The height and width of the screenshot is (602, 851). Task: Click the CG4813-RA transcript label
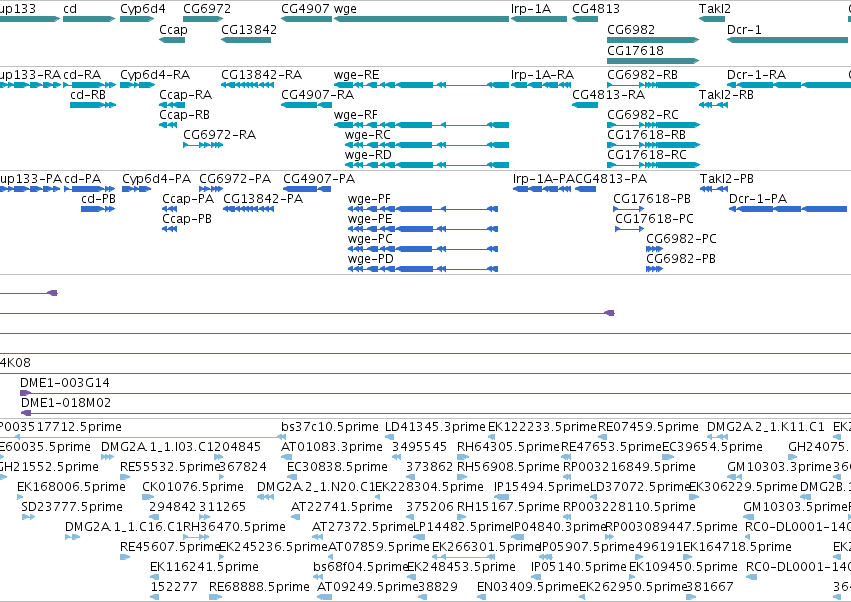[x=608, y=94]
